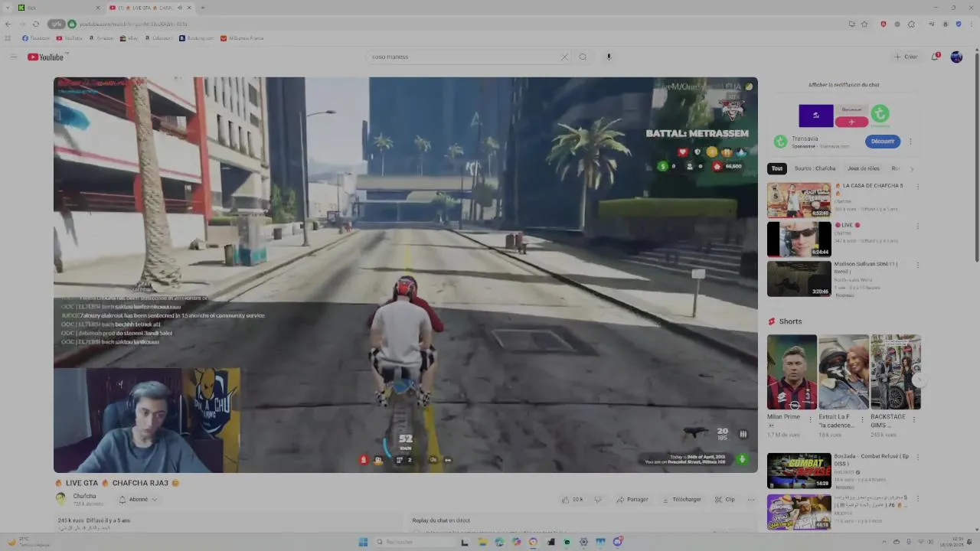
Task: Open options for Madison Sullivan video
Action: click(x=918, y=265)
